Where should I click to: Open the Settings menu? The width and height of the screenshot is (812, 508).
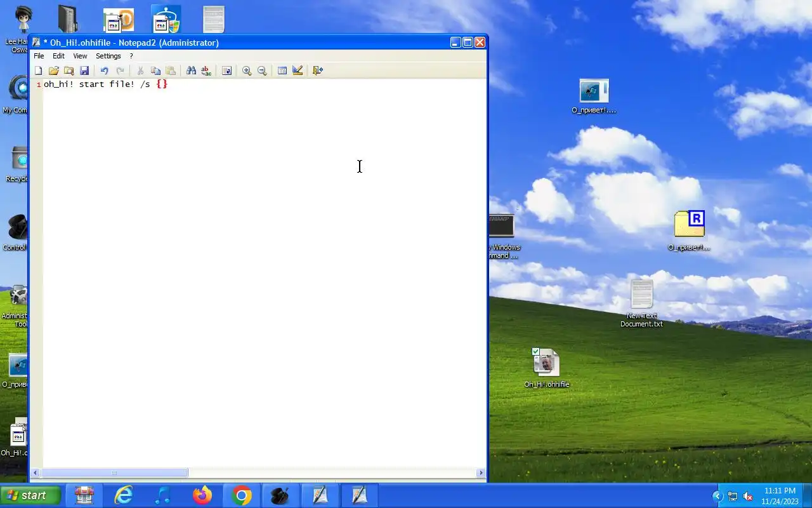[108, 56]
